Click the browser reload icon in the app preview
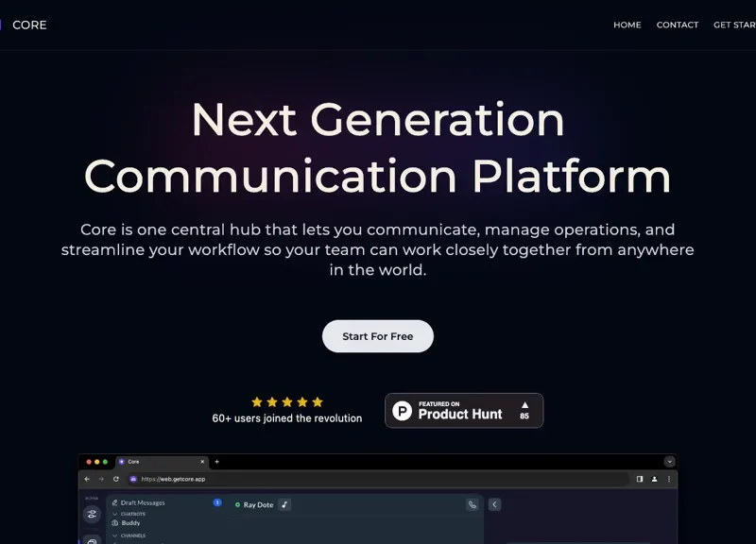The height and width of the screenshot is (544, 756). [x=114, y=479]
